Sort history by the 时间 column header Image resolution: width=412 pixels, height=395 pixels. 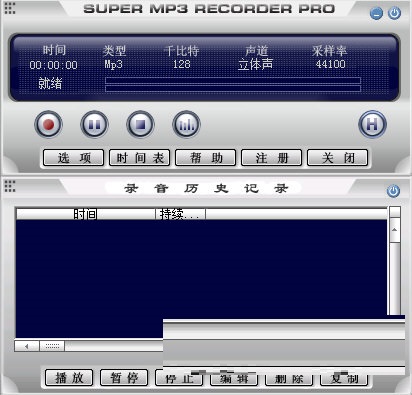click(86, 214)
